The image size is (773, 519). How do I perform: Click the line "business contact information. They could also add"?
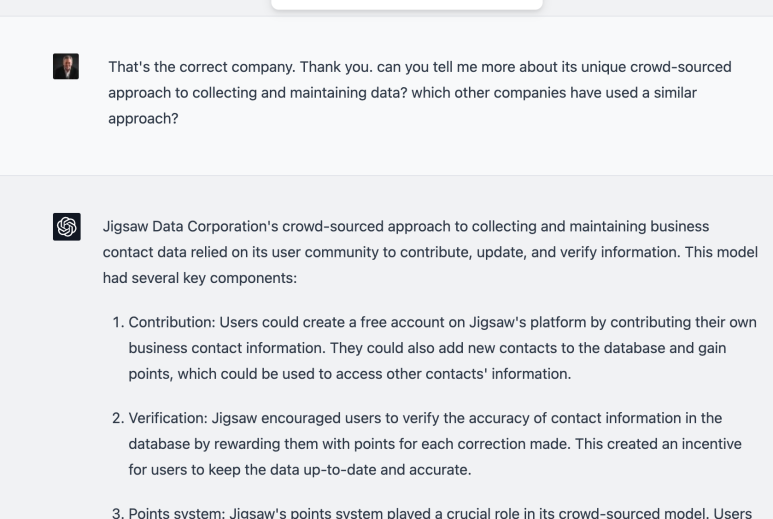point(427,348)
